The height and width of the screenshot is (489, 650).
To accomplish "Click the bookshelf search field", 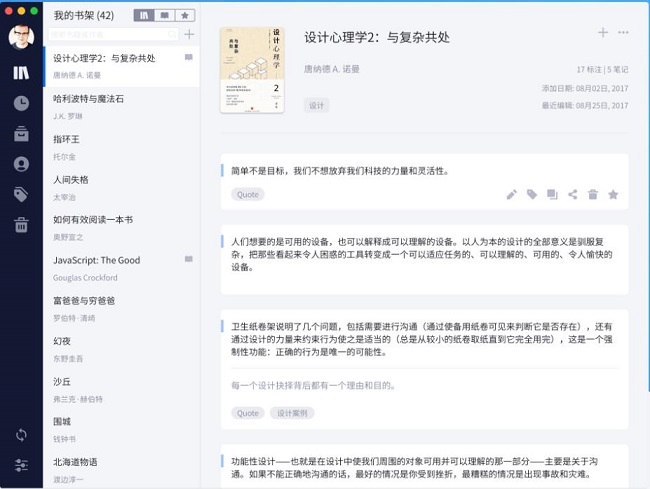I will (x=114, y=34).
